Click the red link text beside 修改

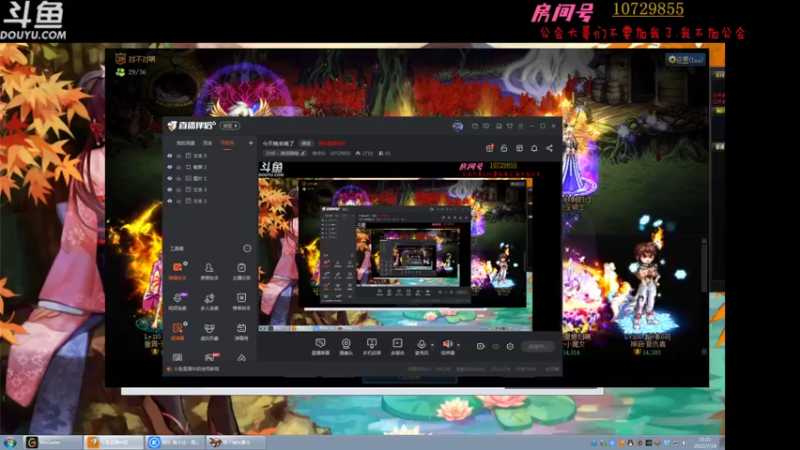(332, 143)
